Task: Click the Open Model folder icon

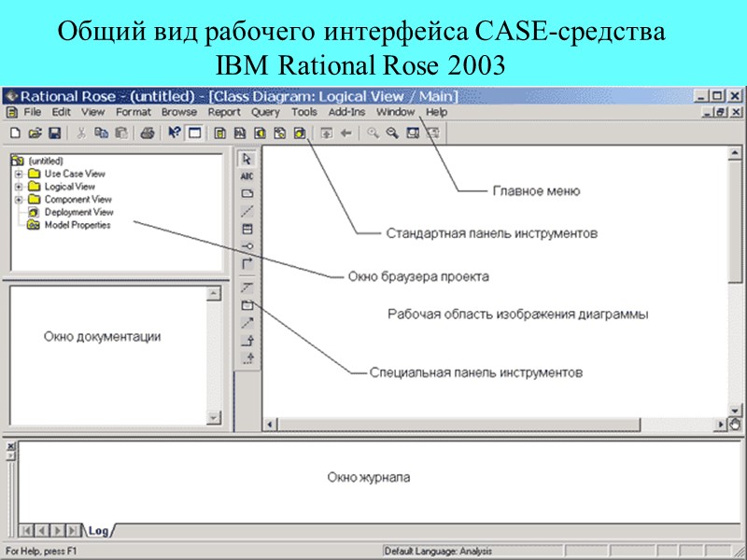Action: pos(36,133)
